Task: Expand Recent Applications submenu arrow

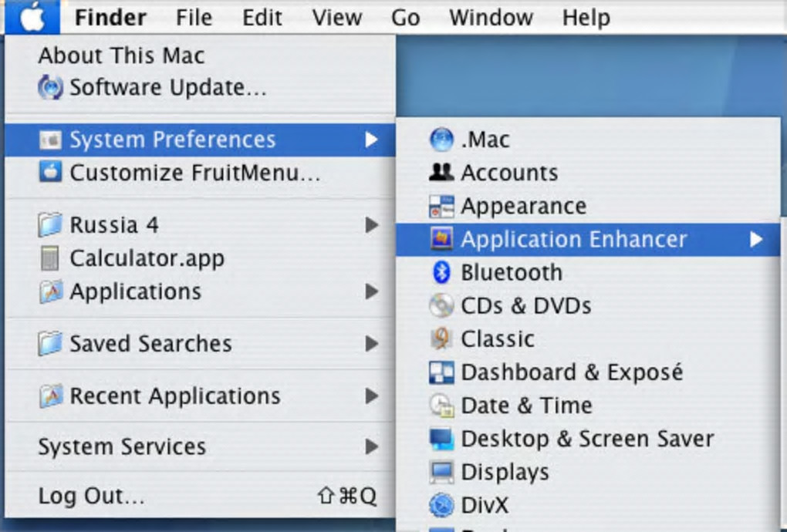Action: coord(371,396)
